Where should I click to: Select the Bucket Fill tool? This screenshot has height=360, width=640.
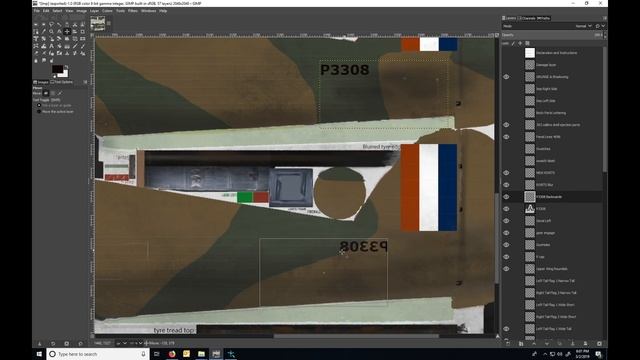point(59,46)
